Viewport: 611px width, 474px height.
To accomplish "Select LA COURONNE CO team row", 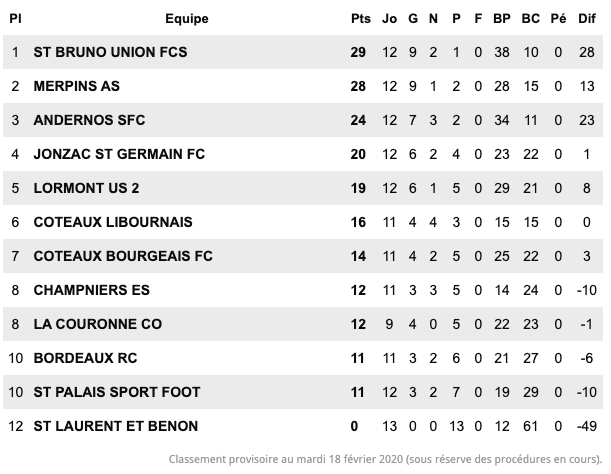I will [x=303, y=324].
